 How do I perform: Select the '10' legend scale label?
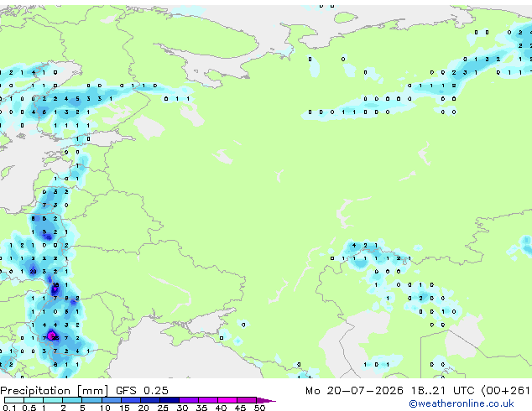pyautogui.click(x=105, y=408)
